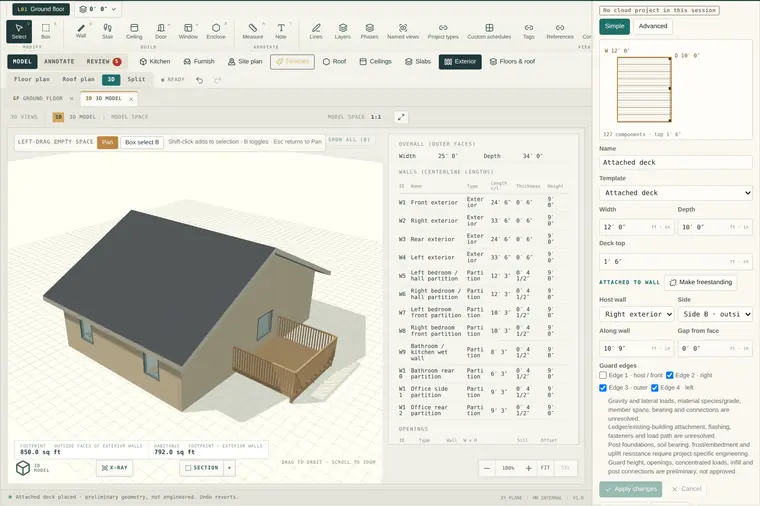Pick the Wall build tool
Screen dimensions: 760x506
81,31
